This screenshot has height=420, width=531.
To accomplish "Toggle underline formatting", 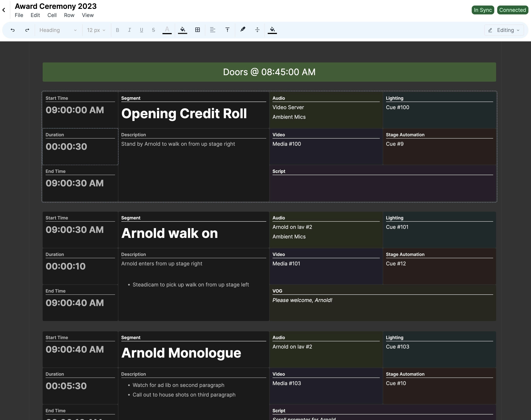I will [141, 30].
